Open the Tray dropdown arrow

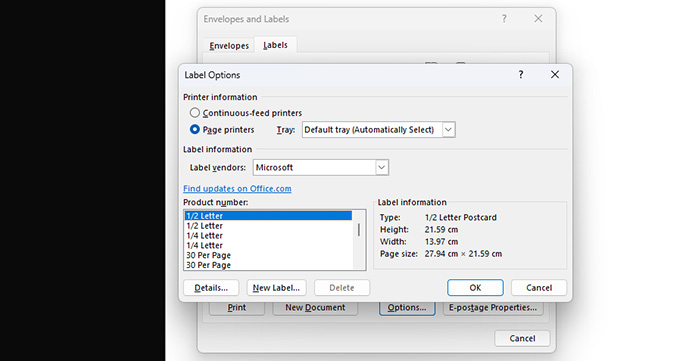[448, 130]
